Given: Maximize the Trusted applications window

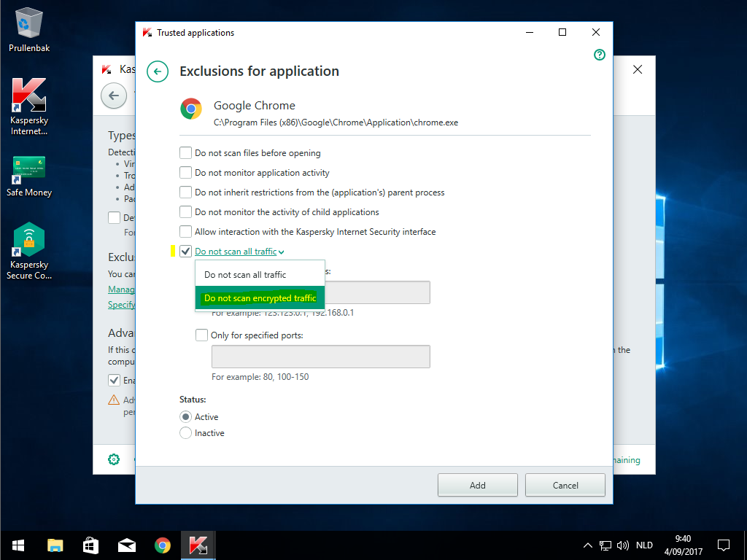Looking at the screenshot, I should pyautogui.click(x=562, y=32).
